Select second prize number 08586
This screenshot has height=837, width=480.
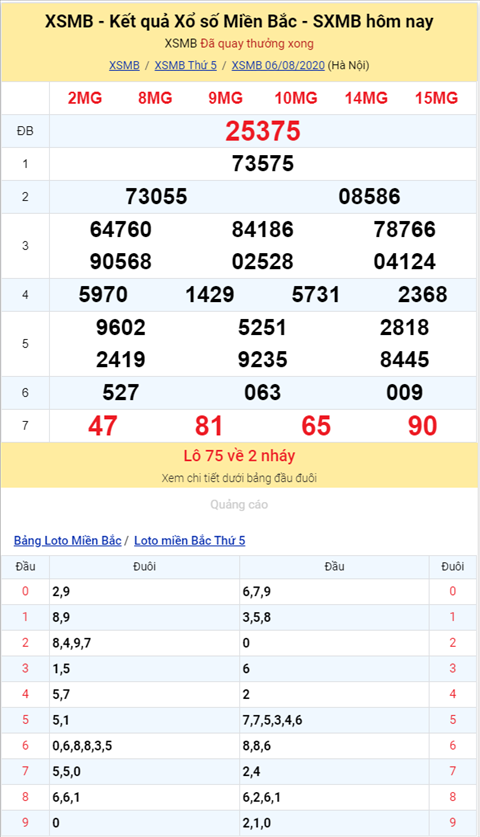(x=369, y=196)
